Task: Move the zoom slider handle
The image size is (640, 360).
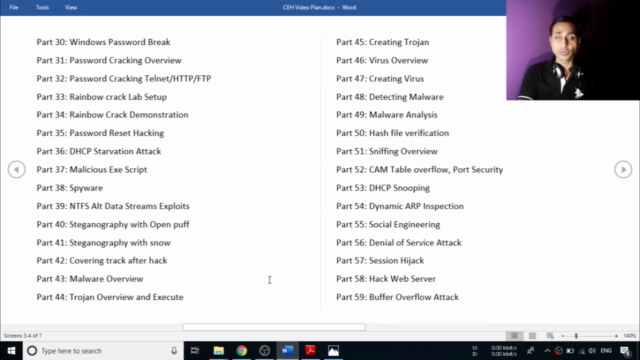Action: point(576,336)
